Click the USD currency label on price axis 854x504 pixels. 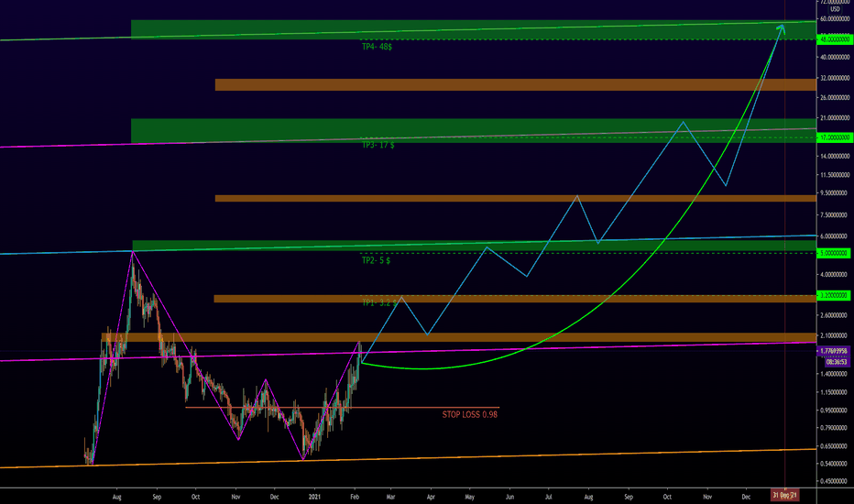pos(835,9)
